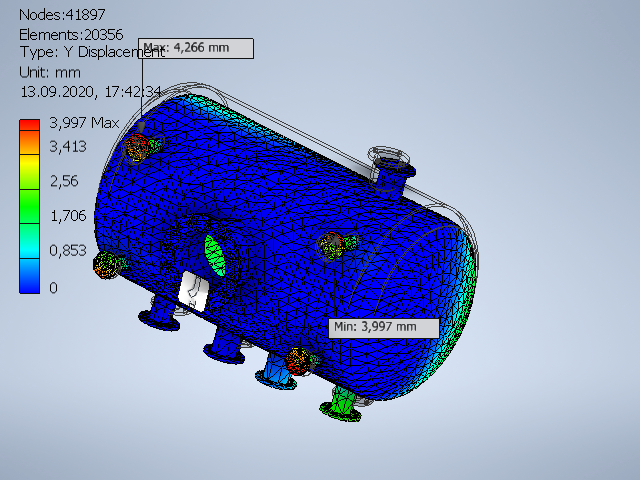This screenshot has height=480, width=640.
Task: Click the '3,997 Max' legend value
Action: click(84, 123)
